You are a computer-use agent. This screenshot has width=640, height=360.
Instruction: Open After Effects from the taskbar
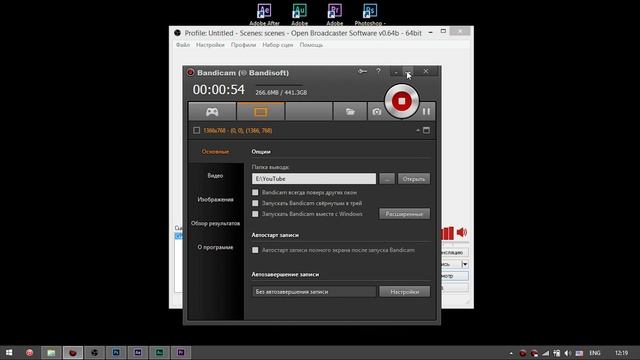[x=138, y=353]
